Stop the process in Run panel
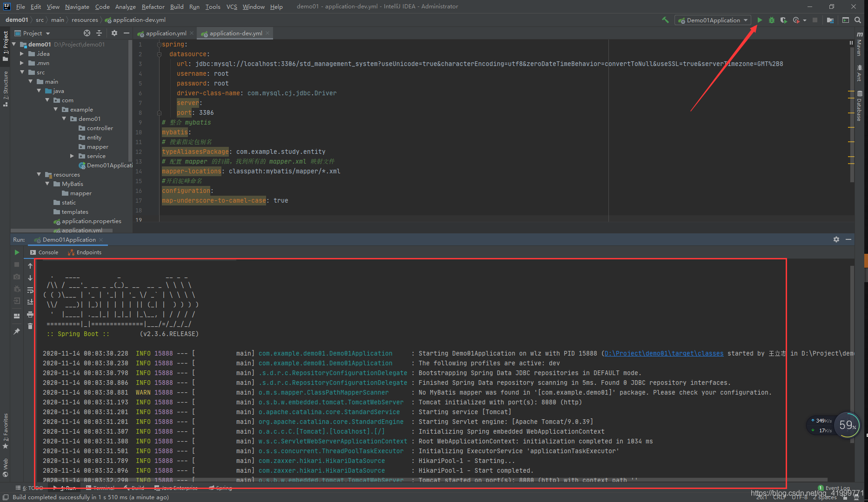This screenshot has width=868, height=502. tap(17, 264)
